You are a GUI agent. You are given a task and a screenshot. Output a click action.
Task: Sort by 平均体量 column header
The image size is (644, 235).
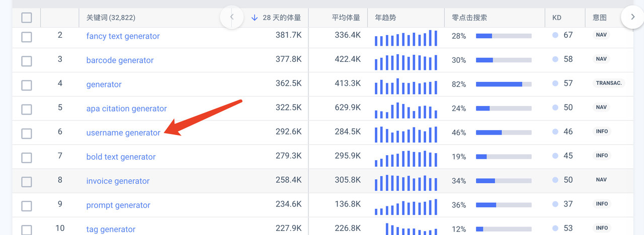(x=346, y=18)
